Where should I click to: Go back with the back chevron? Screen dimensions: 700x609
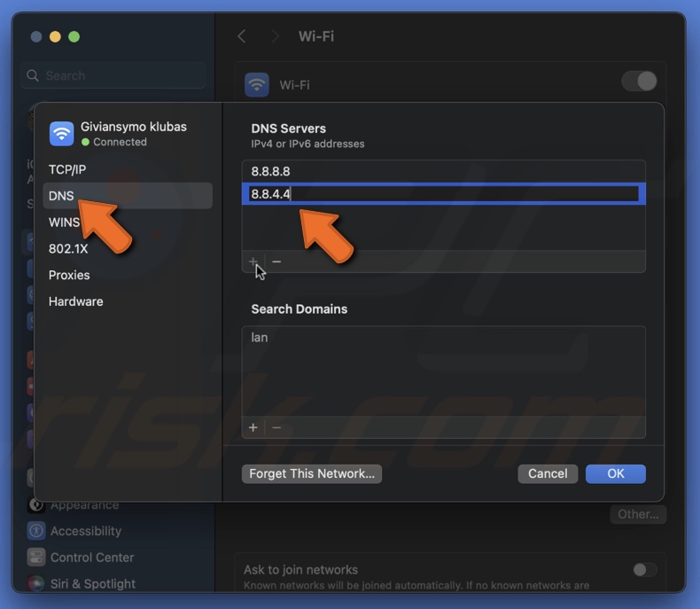pyautogui.click(x=242, y=36)
